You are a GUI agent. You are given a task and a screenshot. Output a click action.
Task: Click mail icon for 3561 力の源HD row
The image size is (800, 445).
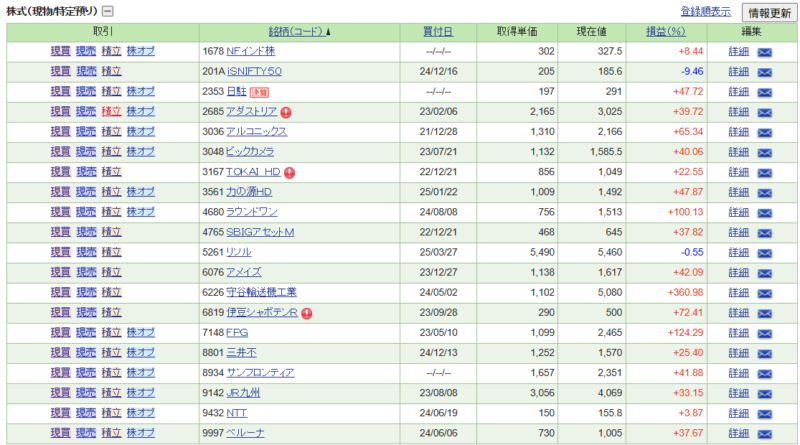click(x=764, y=193)
